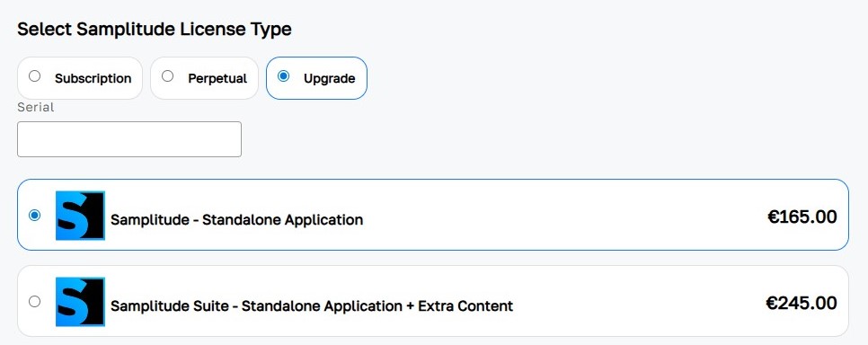Click "Samplitude Suite - Standalone Application + Extra Content" text
Image resolution: width=868 pixels, height=345 pixels.
tap(312, 305)
